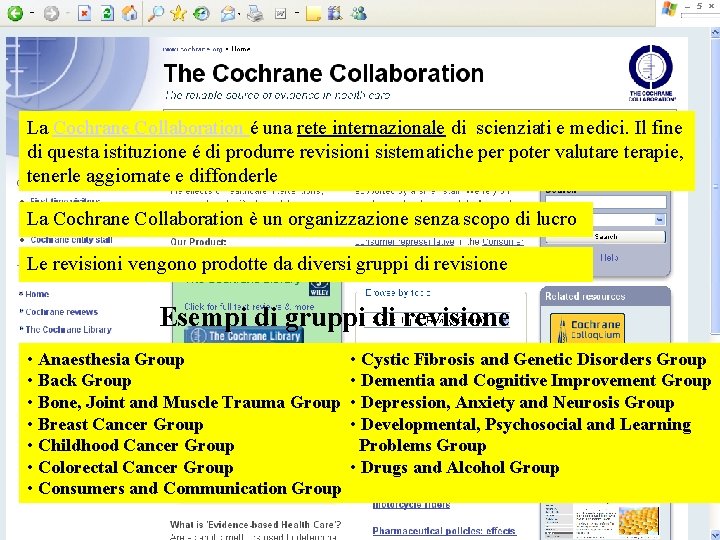
Task: Select the Back Group entry
Action: click(84, 381)
